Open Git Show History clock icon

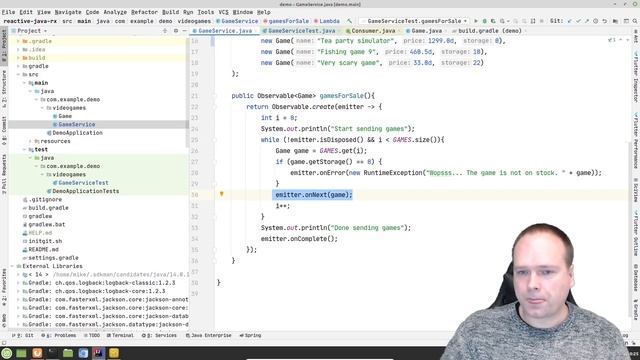click(596, 21)
